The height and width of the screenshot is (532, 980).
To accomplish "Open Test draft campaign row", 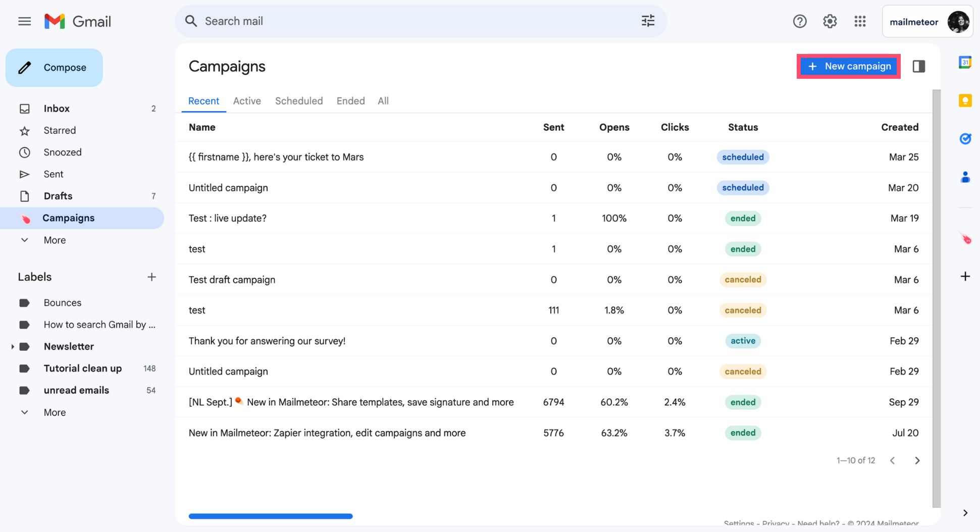I will pyautogui.click(x=553, y=280).
